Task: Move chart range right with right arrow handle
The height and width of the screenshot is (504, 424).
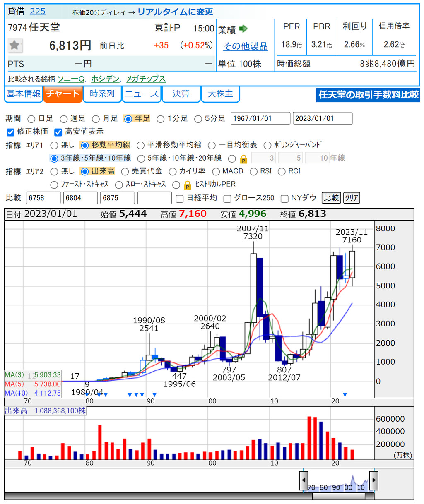Action: (x=373, y=480)
